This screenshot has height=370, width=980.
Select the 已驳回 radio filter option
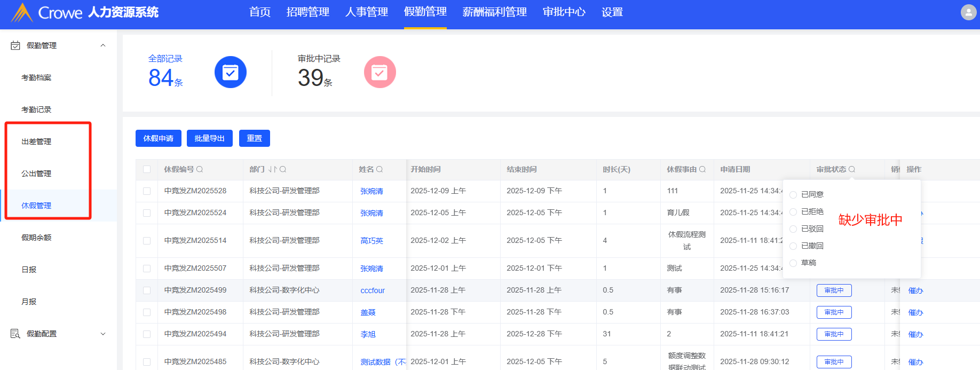(793, 229)
